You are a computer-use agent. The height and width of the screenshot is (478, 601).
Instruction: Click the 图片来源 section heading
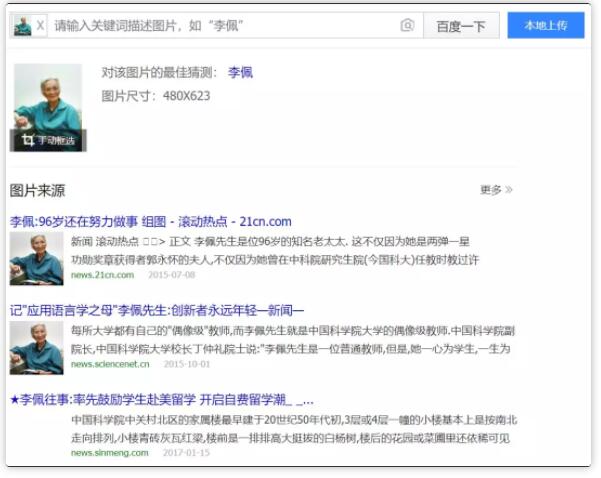tap(38, 191)
